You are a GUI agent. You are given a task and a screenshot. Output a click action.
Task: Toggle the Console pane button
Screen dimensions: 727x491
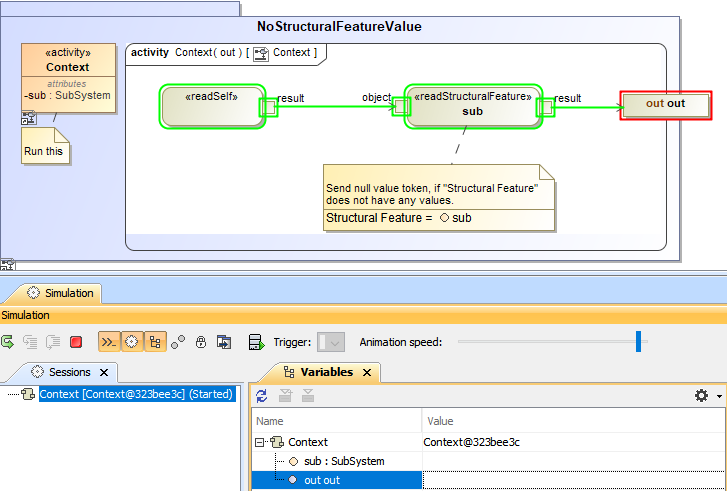click(x=109, y=343)
